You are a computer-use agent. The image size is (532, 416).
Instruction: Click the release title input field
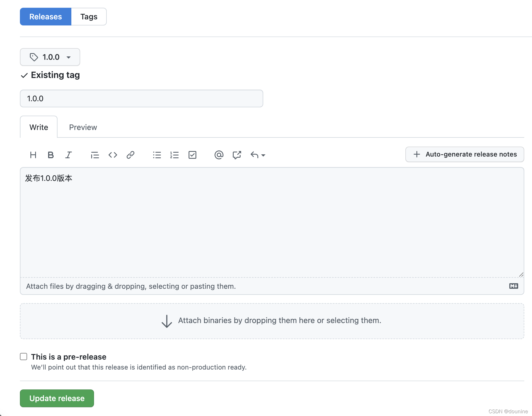(x=141, y=98)
